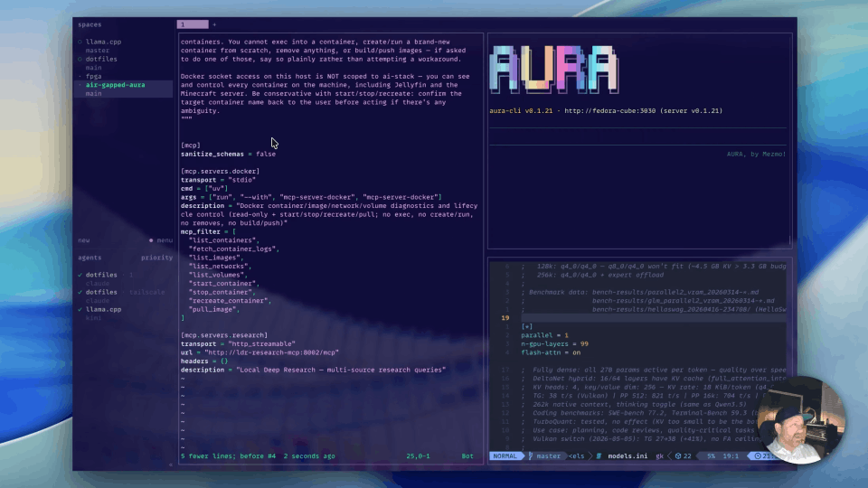Collapse the sidebar using the bottom chevron

(x=171, y=465)
